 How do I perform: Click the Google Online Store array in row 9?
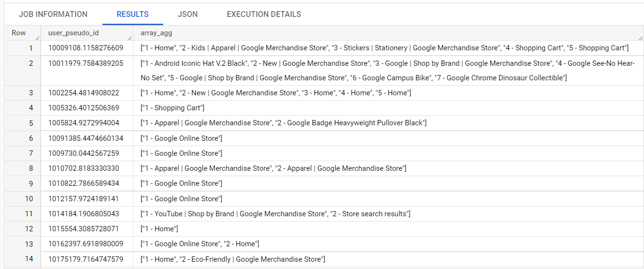182,183
